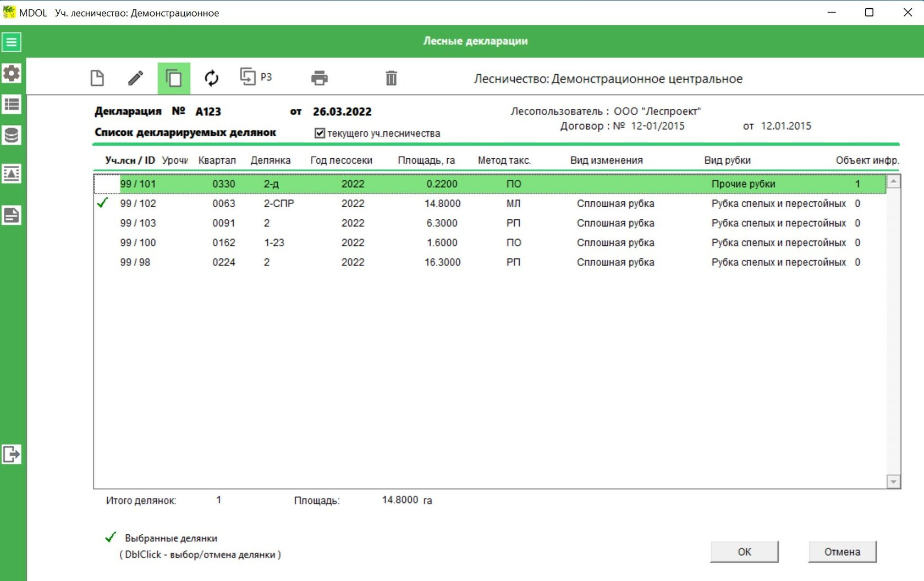Open the hamburger menu in sidebar
This screenshot has width=924, height=581.
click(x=12, y=42)
